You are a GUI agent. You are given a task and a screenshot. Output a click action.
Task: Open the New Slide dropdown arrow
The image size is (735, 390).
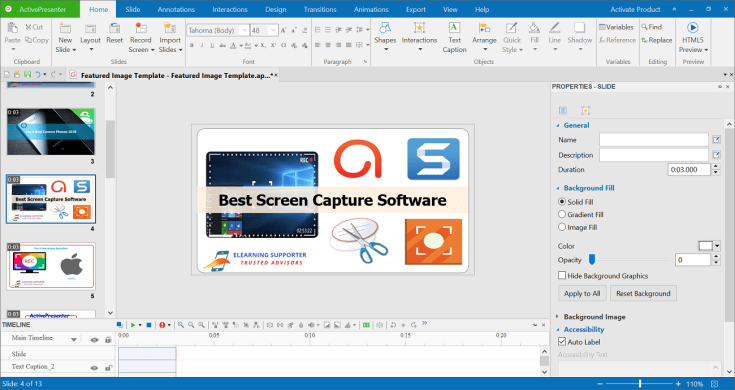[x=74, y=50]
